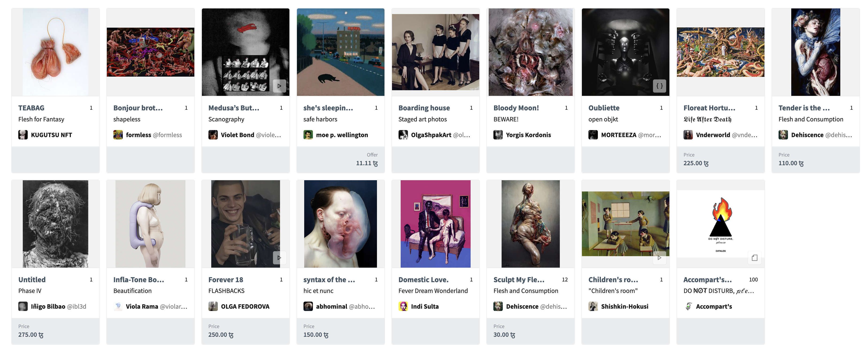868x352 pixels.
Task: Open the Bloody Moon! thumbnail image
Action: click(x=530, y=52)
